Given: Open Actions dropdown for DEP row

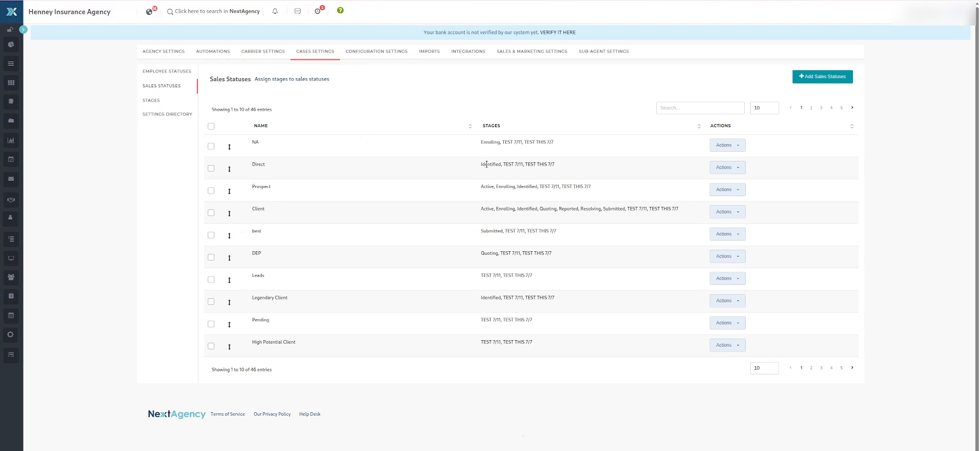Looking at the screenshot, I should point(727,256).
